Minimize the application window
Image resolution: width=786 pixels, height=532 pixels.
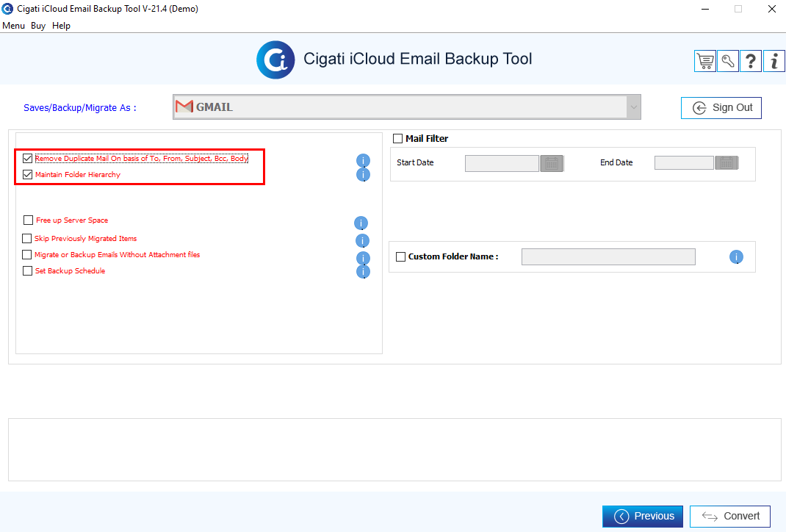pos(704,9)
